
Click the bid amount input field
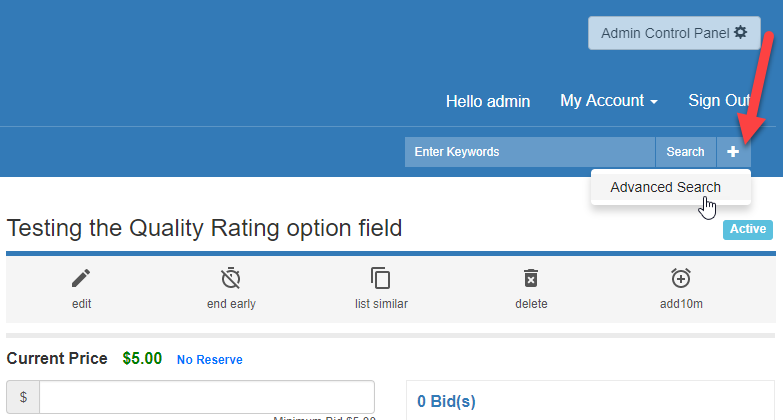pos(207,397)
